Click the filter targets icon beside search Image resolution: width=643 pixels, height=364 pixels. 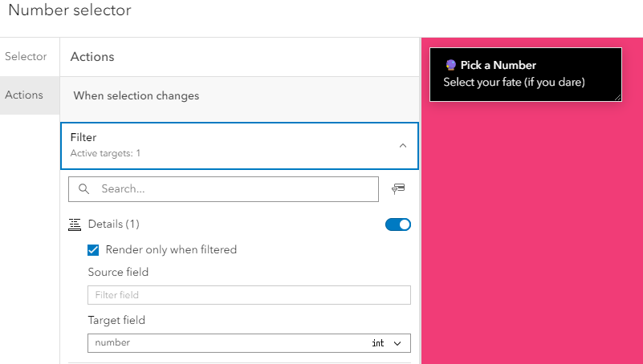point(398,189)
